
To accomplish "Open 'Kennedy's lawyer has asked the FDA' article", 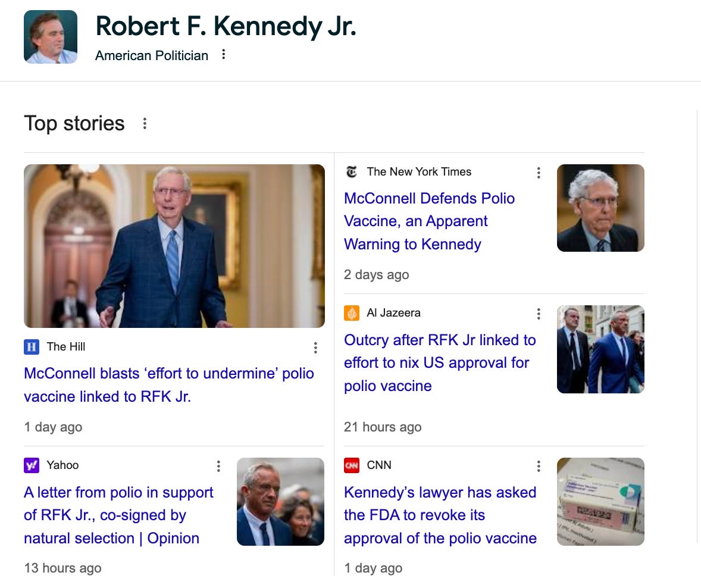I will coord(440,515).
